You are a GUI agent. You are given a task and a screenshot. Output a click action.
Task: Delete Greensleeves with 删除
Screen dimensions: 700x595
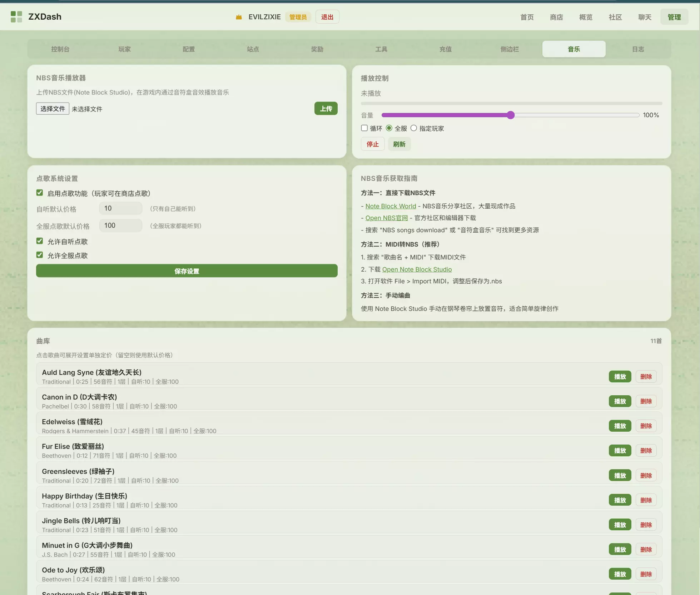tap(646, 476)
